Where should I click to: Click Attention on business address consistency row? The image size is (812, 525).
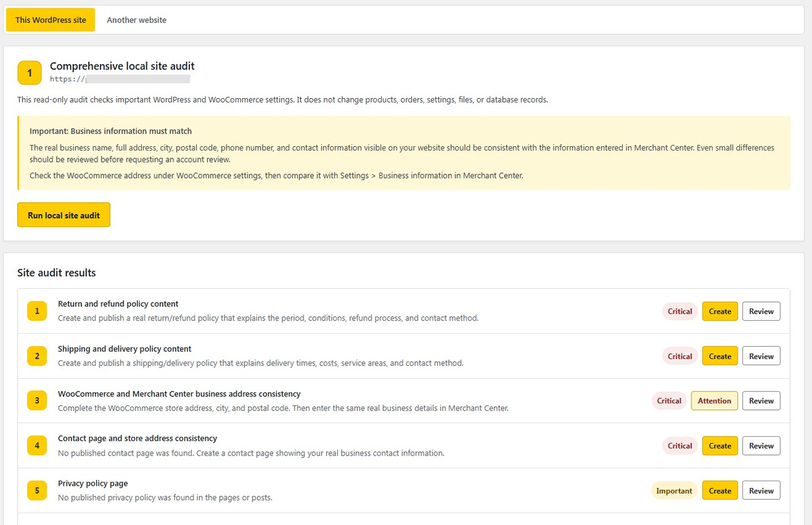point(714,401)
